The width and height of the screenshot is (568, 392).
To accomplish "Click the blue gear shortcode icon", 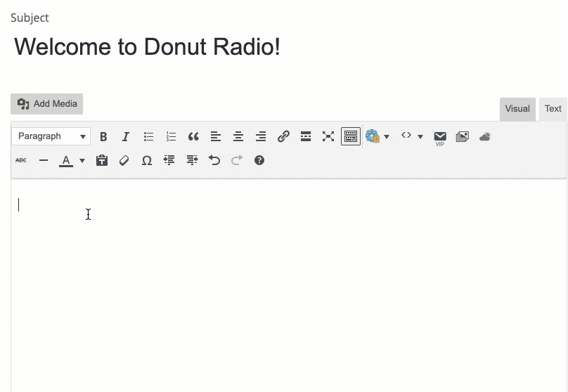I will tap(373, 136).
